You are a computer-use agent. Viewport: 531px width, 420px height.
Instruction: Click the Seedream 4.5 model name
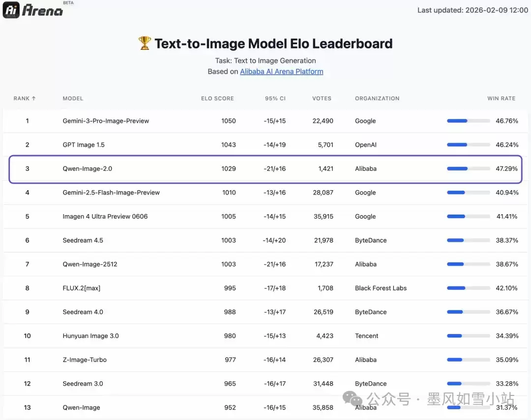point(83,241)
